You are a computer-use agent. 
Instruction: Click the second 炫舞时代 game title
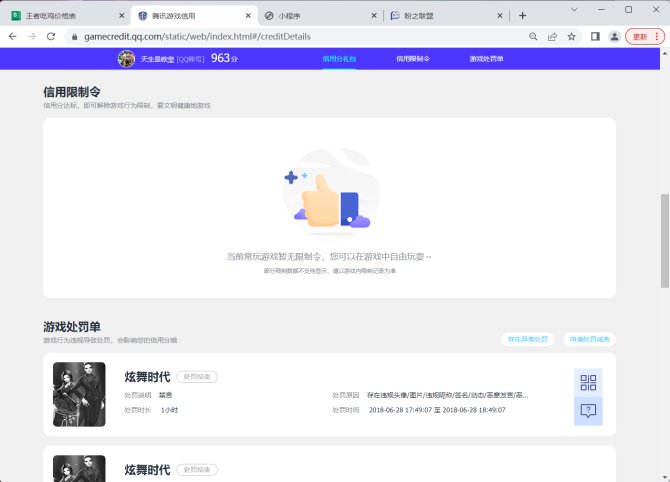[147, 470]
